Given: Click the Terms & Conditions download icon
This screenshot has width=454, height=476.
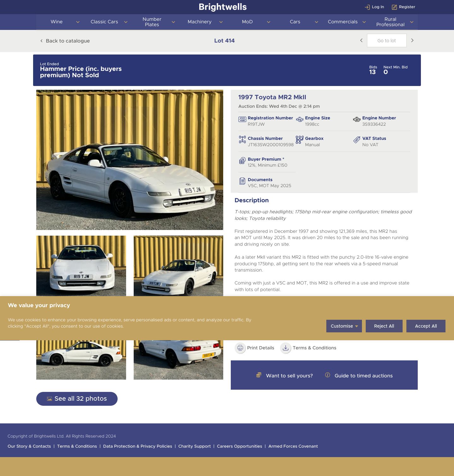Looking at the screenshot, I should click(x=286, y=348).
